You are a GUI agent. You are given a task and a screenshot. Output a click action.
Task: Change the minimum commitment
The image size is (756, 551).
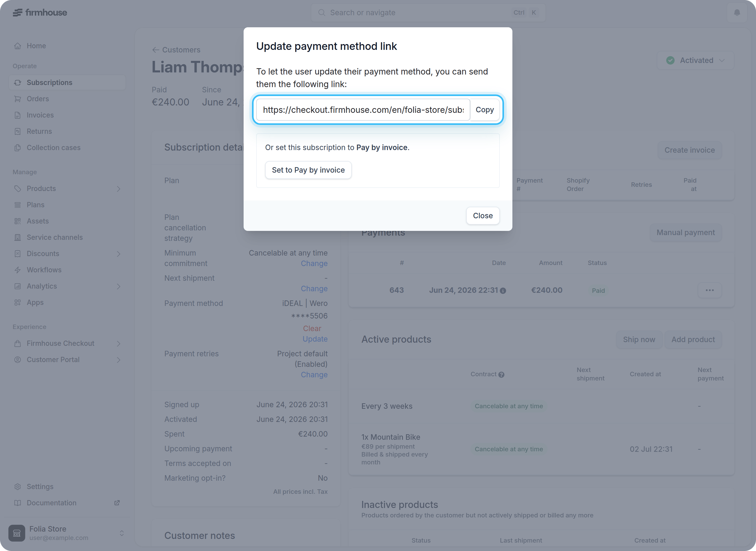314,263
